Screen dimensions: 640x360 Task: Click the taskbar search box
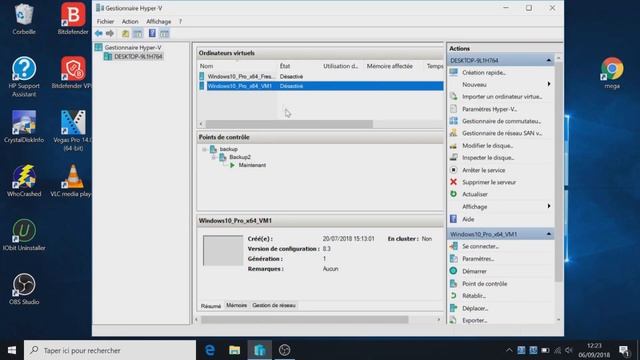[x=110, y=350]
